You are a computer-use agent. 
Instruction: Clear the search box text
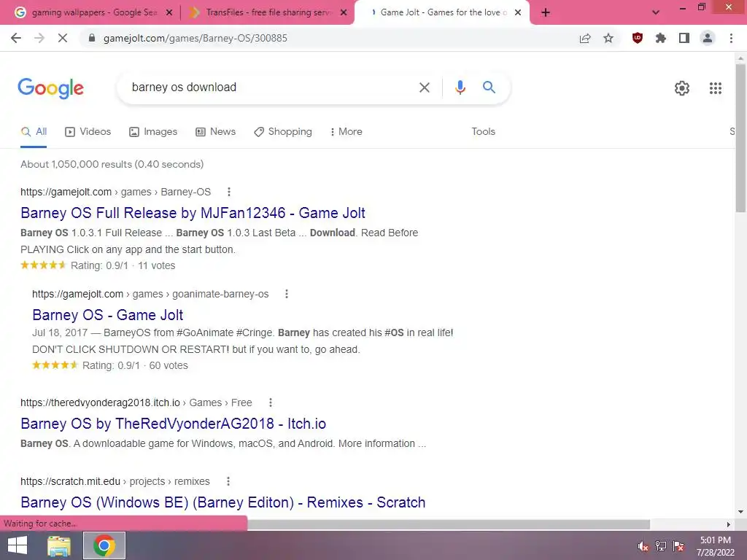[x=424, y=87]
